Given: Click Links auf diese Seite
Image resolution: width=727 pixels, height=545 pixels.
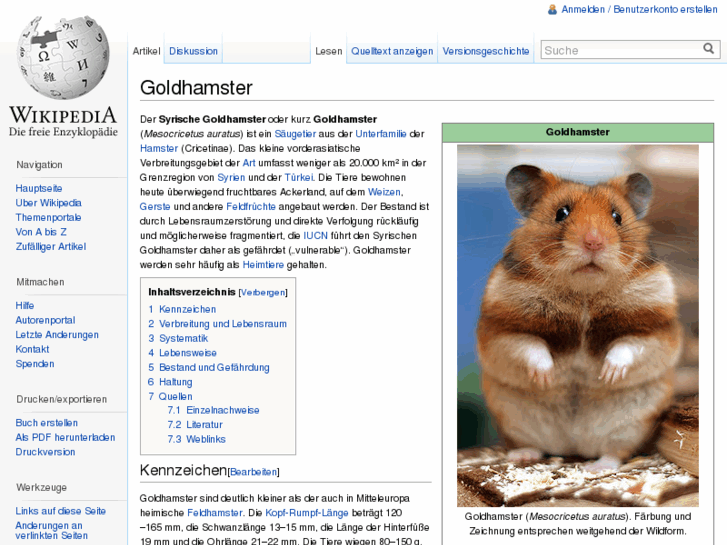Looking at the screenshot, I should pos(60,511).
